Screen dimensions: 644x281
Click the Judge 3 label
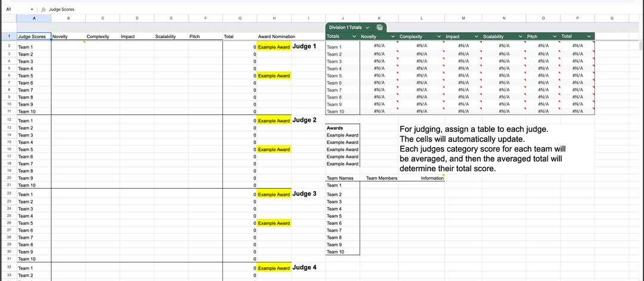[x=304, y=193]
